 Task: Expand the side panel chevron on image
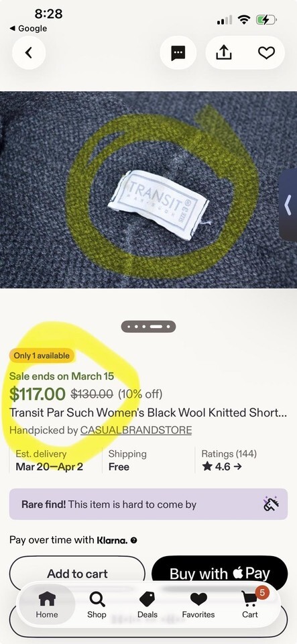tap(288, 205)
